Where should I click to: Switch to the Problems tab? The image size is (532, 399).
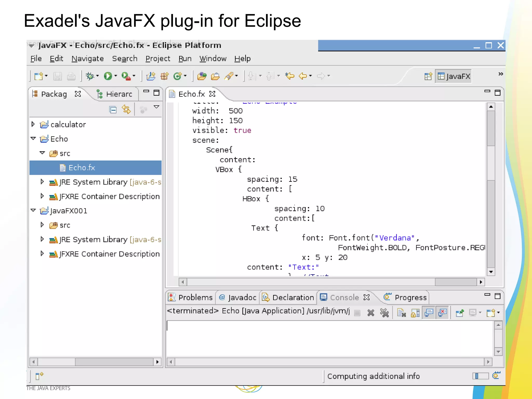click(191, 297)
